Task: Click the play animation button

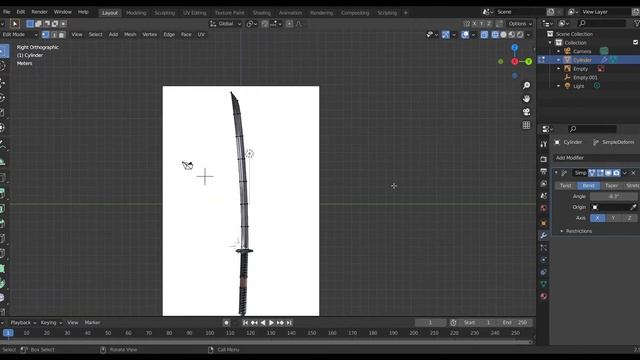Action: (x=271, y=323)
